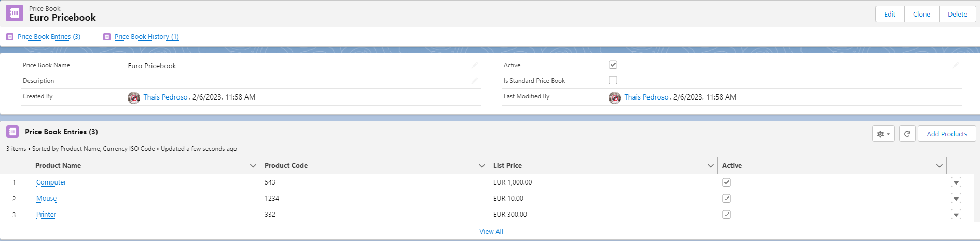Image resolution: width=980 pixels, height=241 pixels.
Task: Sort by Product Name column header
Action: pyautogui.click(x=58, y=166)
